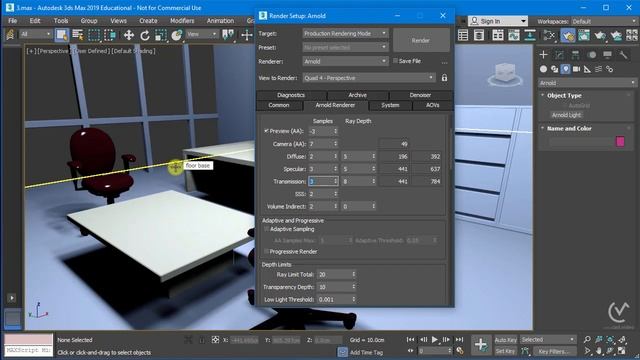Enable the Adaptive Sampling checkbox
This screenshot has height=360, width=640.
click(x=267, y=229)
